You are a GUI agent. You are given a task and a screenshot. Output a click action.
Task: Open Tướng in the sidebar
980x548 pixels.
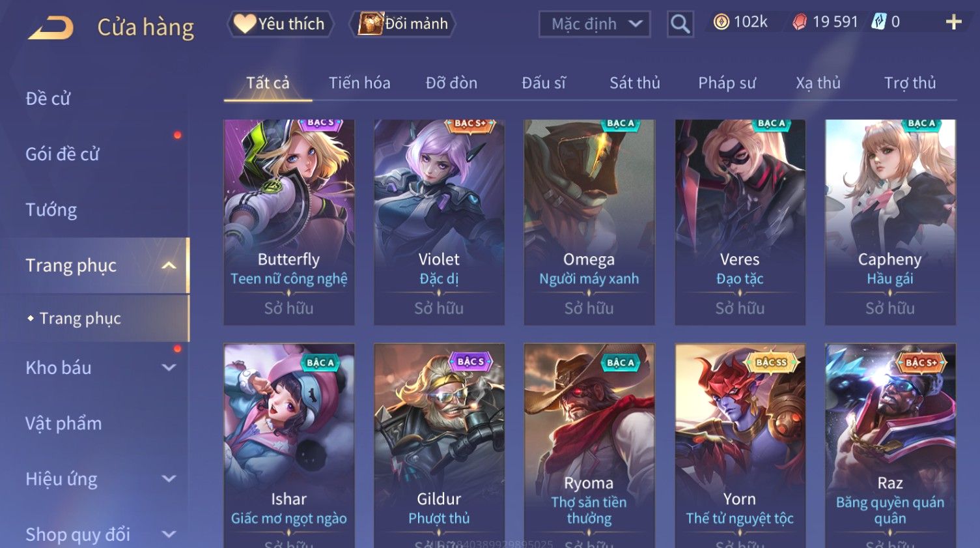(x=51, y=210)
